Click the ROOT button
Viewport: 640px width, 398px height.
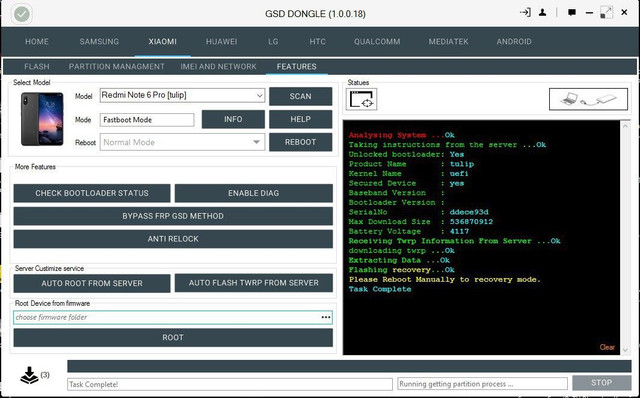pos(173,338)
